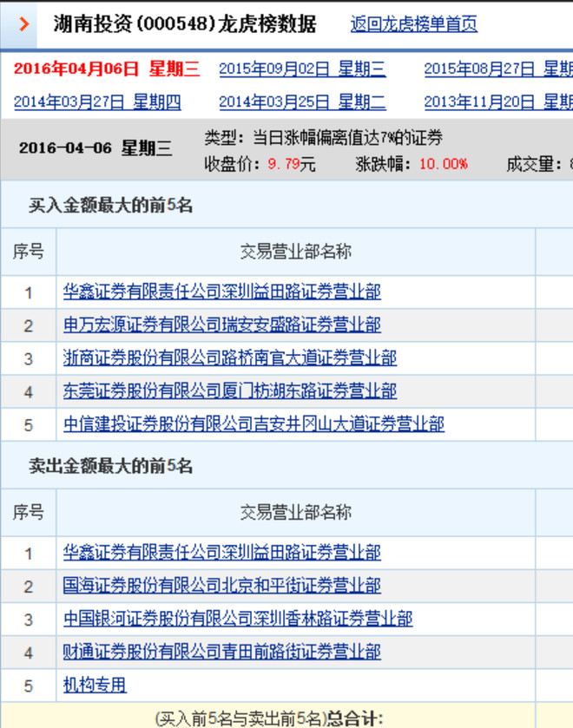
Task: Open date 2014年03月25日 星期二
Action: (x=302, y=102)
